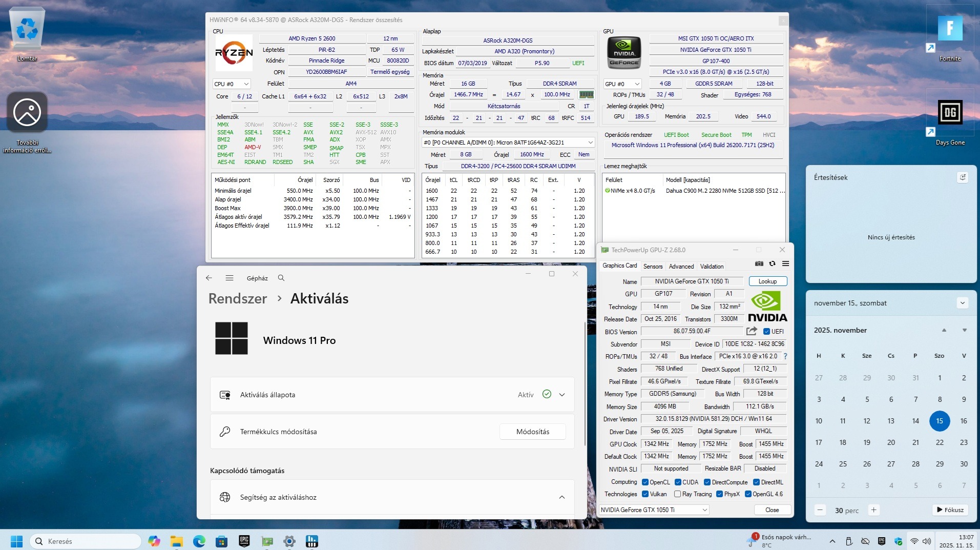Image resolution: width=980 pixels, height=550 pixels.
Task: Click the '2025. november' calendar month header
Action: pyautogui.click(x=840, y=330)
